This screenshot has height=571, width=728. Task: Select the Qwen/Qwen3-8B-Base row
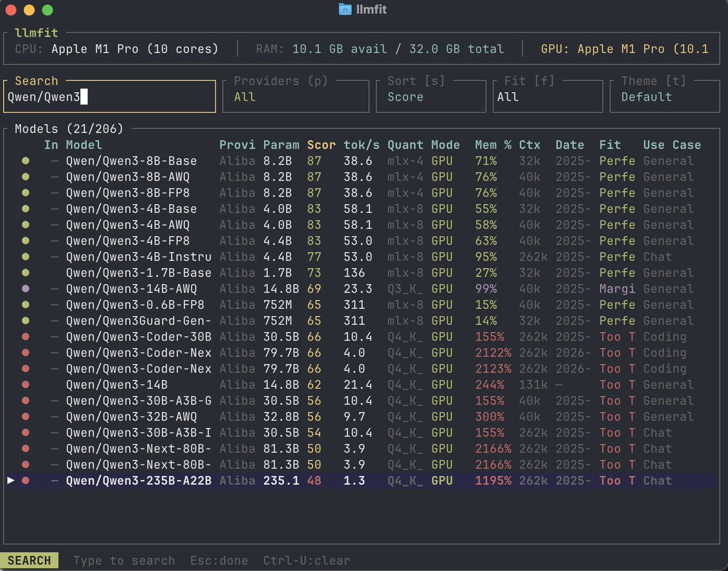click(x=360, y=161)
